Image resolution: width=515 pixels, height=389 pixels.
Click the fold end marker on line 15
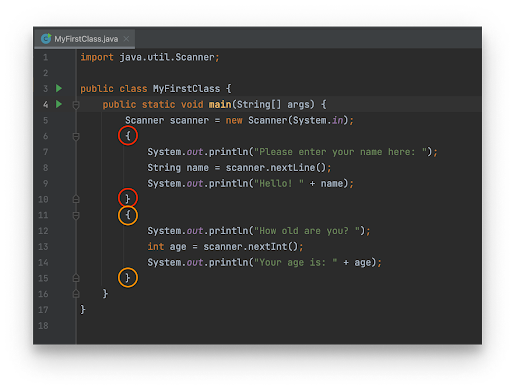pos(76,278)
